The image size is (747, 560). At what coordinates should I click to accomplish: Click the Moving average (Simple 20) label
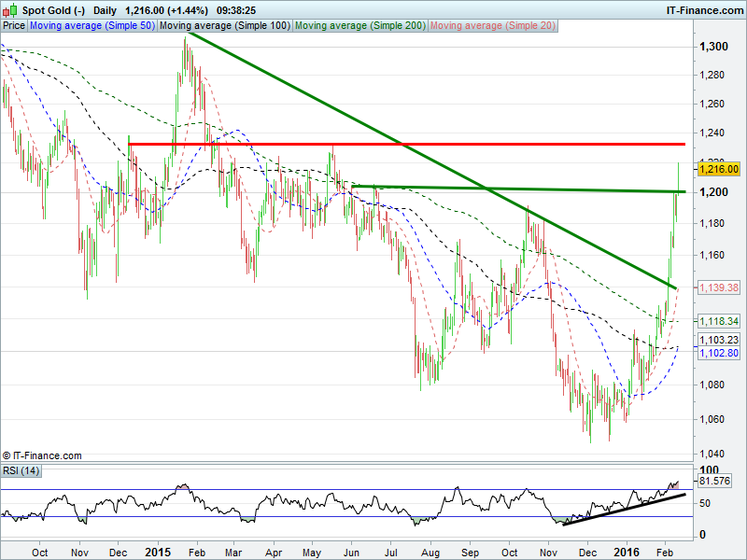click(x=492, y=26)
